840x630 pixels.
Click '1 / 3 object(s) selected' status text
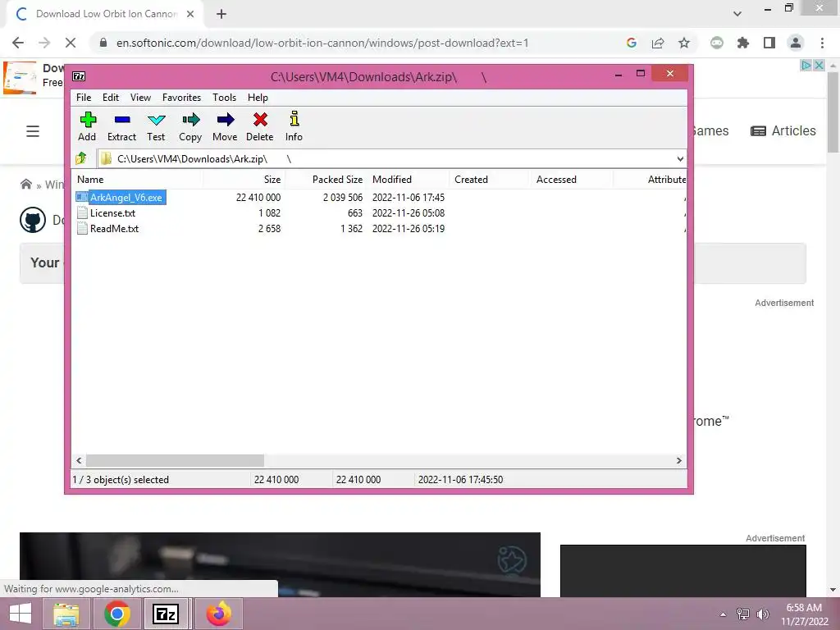pos(121,479)
